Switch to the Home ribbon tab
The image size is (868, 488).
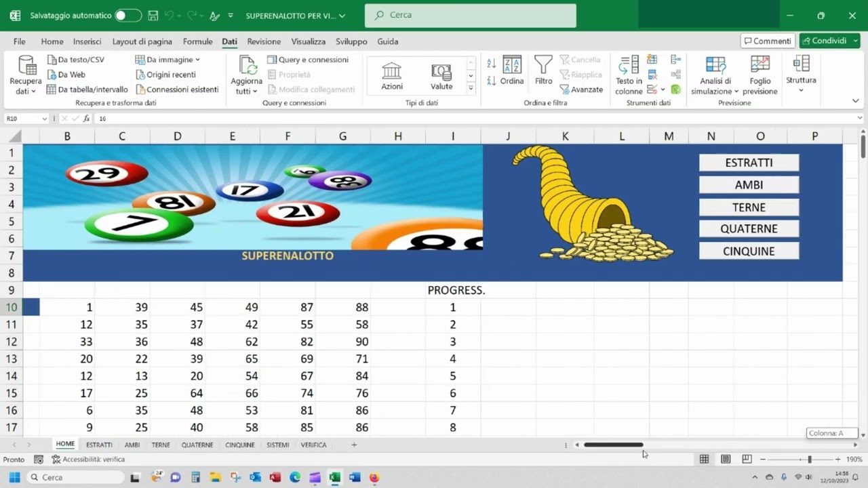[x=52, y=41]
